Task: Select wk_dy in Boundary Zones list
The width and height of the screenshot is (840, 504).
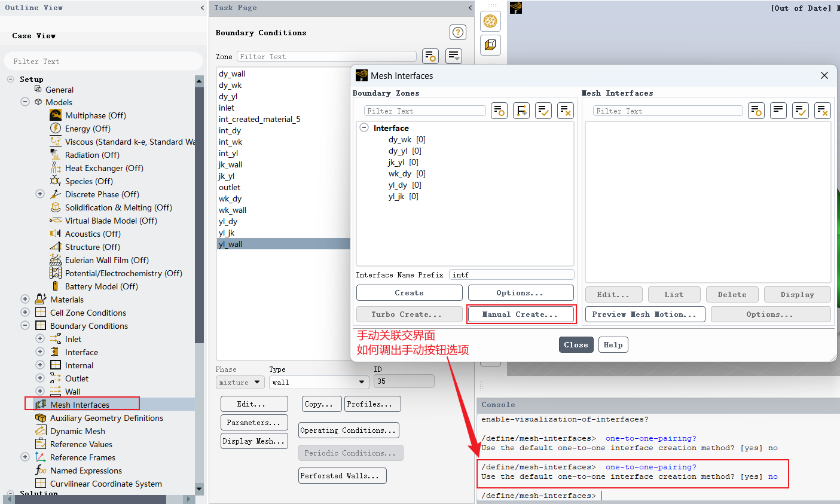Action: [x=407, y=173]
